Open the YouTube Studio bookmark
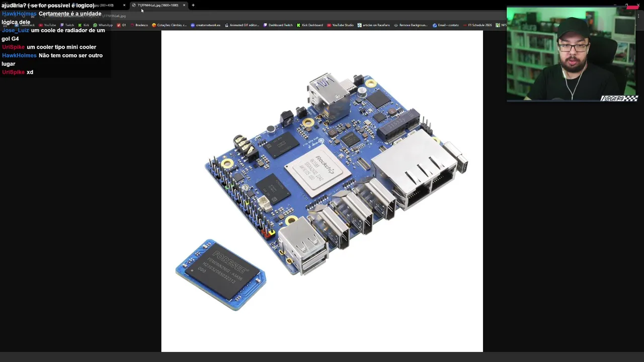 click(x=340, y=25)
